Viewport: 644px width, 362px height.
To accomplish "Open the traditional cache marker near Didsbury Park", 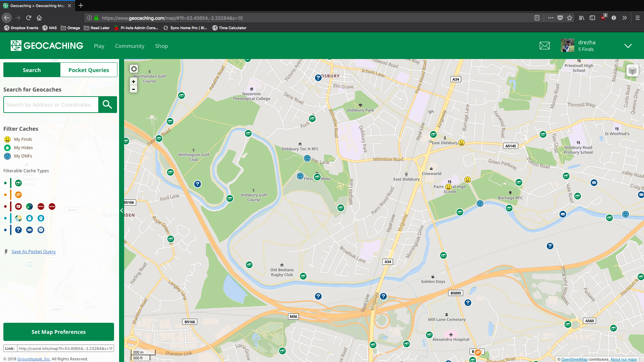I will point(312,119).
